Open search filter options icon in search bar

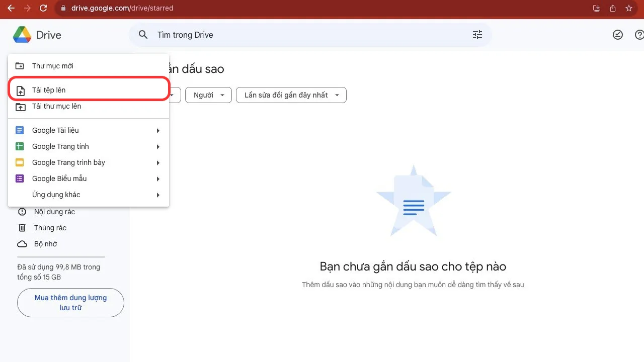tap(477, 34)
